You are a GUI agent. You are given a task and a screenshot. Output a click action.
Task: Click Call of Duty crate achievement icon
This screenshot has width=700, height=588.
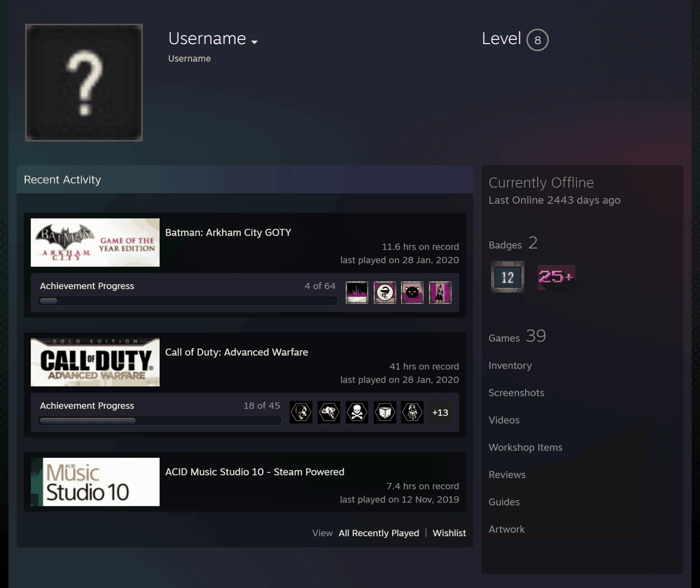pyautogui.click(x=385, y=412)
